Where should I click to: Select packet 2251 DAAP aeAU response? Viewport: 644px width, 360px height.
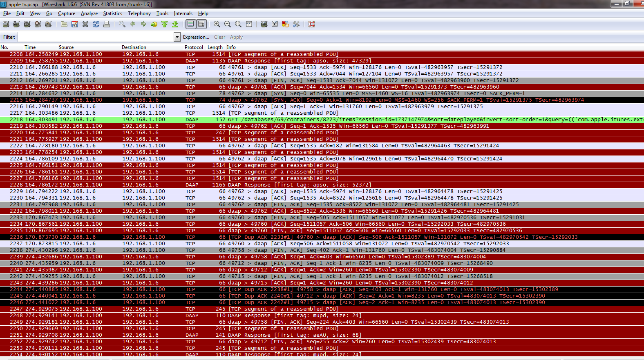pyautogui.click(x=322, y=335)
